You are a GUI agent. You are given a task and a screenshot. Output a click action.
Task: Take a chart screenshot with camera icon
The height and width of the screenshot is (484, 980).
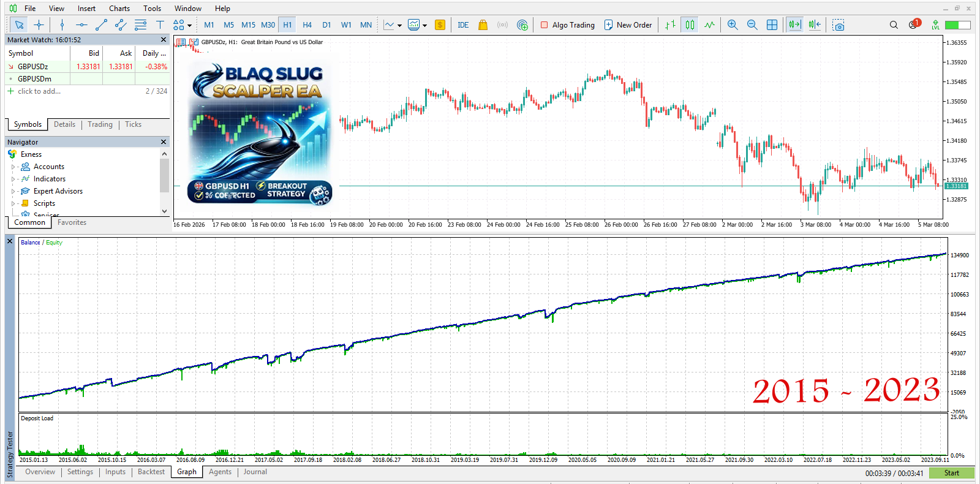tap(839, 25)
